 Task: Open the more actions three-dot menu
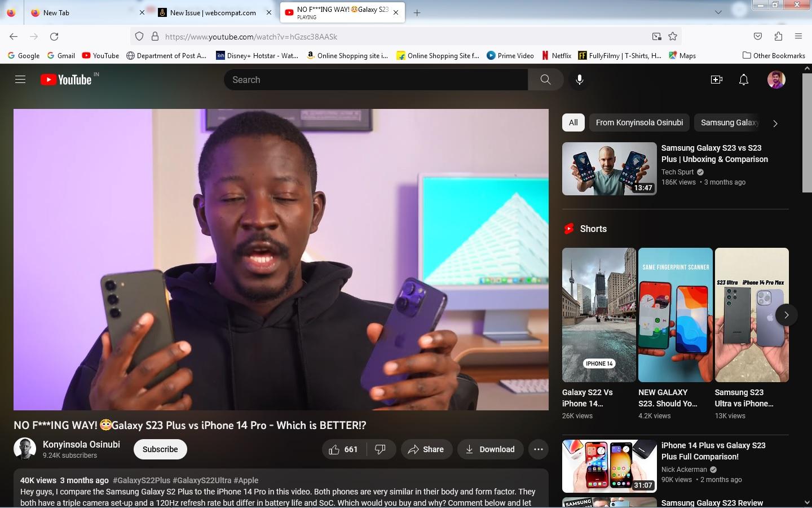[x=538, y=449]
